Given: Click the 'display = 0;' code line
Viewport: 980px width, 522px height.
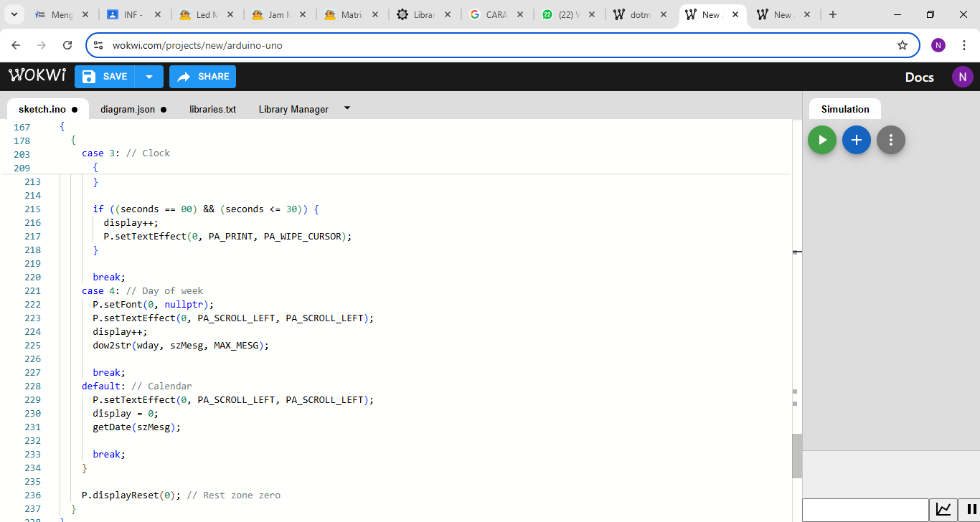Looking at the screenshot, I should (x=126, y=414).
